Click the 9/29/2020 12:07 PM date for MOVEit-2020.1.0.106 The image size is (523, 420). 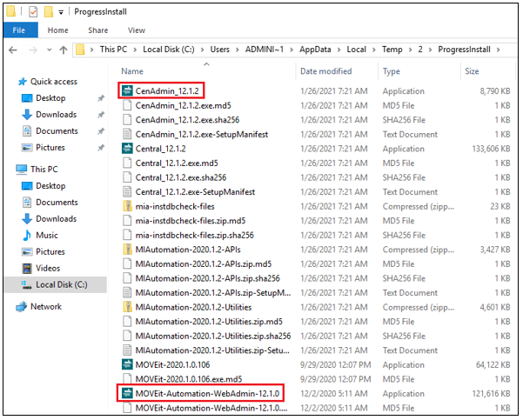coord(336,364)
